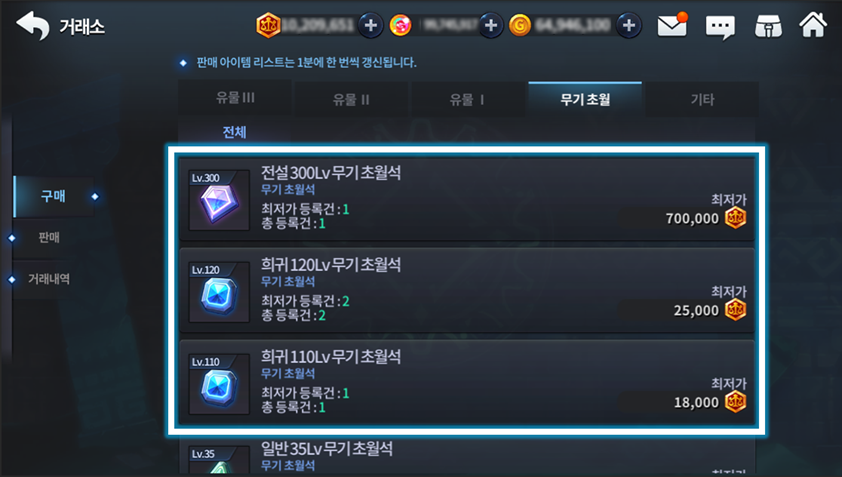842x477 pixels.
Task: Switch to the 유물 II tab
Action: (x=351, y=99)
